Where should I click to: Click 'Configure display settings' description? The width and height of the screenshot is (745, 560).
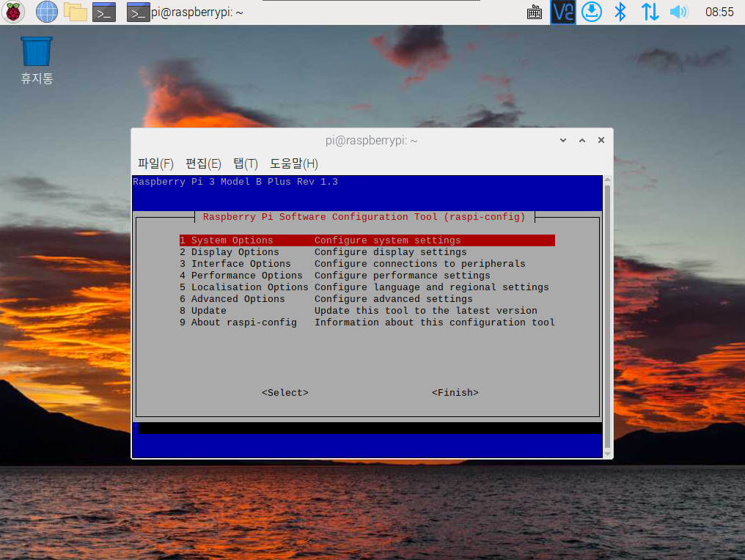point(391,252)
